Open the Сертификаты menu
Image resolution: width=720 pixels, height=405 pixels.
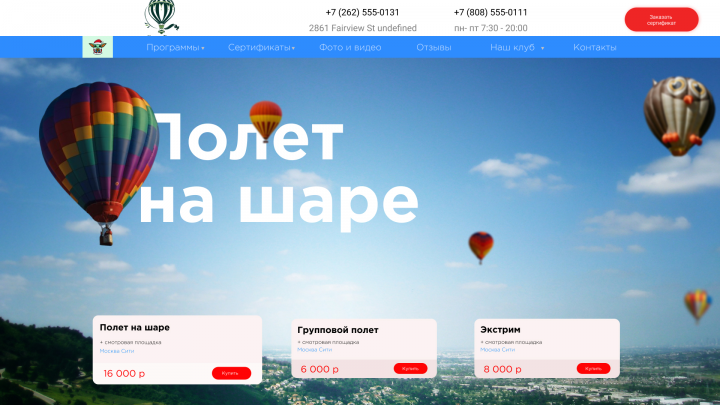point(259,47)
